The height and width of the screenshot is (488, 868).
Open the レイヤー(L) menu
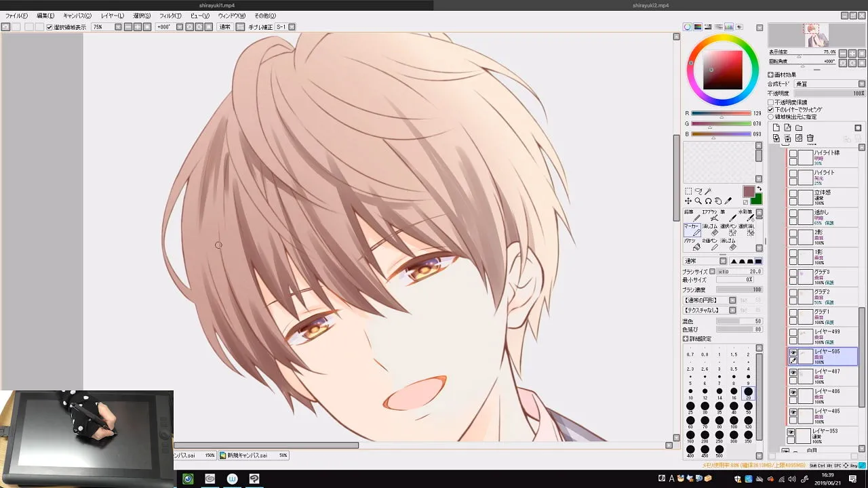tap(112, 16)
